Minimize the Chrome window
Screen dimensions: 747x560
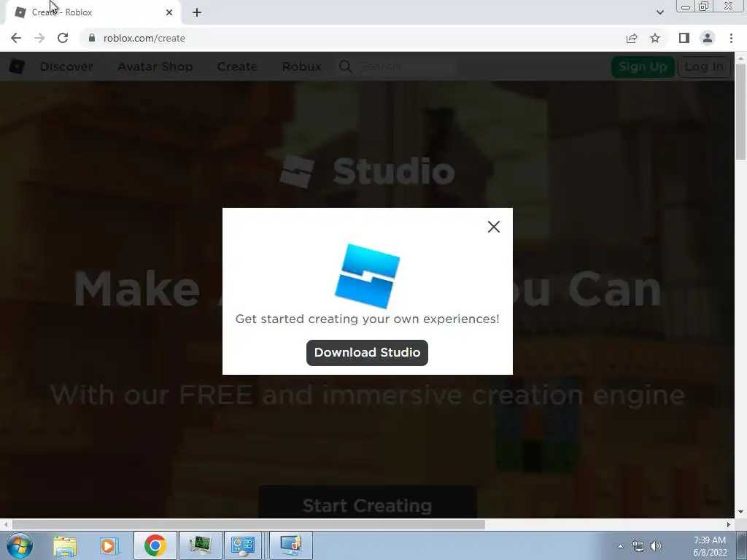(686, 7)
